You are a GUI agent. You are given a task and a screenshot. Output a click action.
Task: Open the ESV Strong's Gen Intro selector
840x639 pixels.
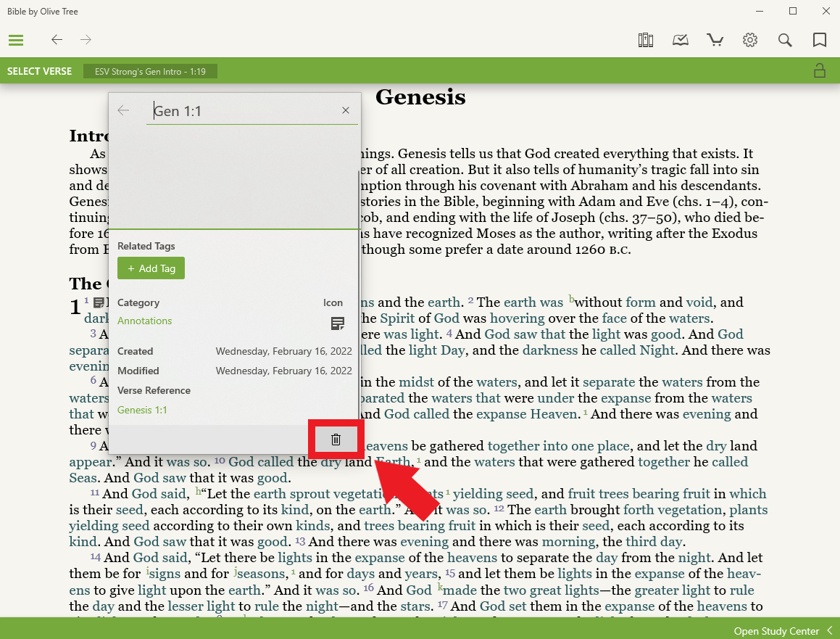click(150, 71)
